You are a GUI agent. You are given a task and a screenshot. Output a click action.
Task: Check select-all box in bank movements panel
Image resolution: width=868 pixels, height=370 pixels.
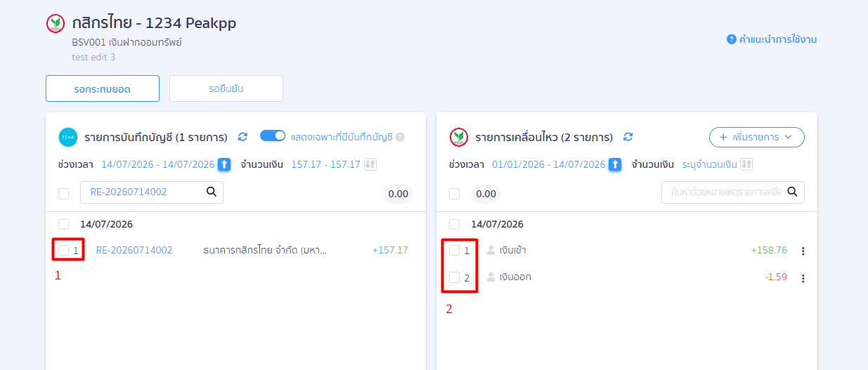click(455, 193)
